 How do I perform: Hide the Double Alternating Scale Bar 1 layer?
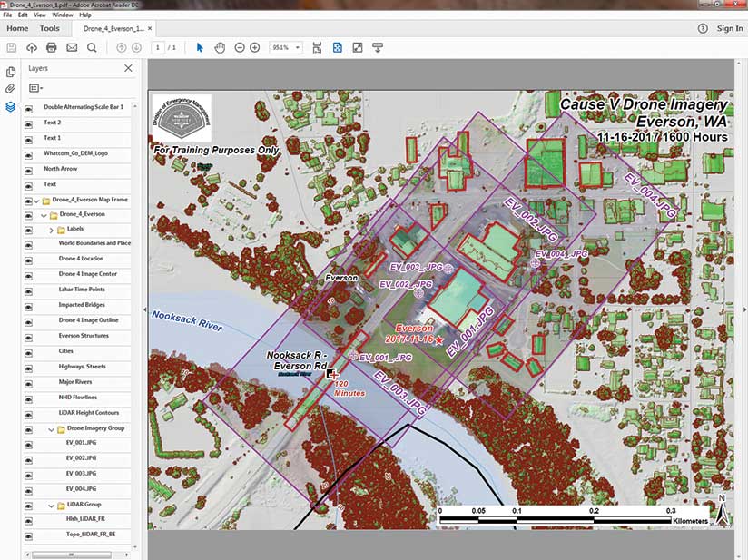coord(29,108)
